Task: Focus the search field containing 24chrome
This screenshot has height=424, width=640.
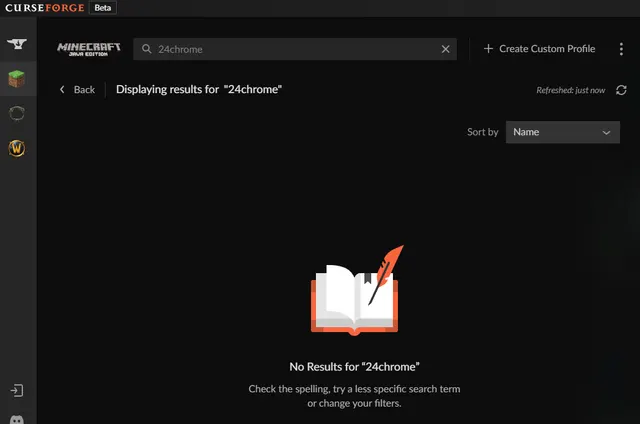Action: click(x=295, y=49)
